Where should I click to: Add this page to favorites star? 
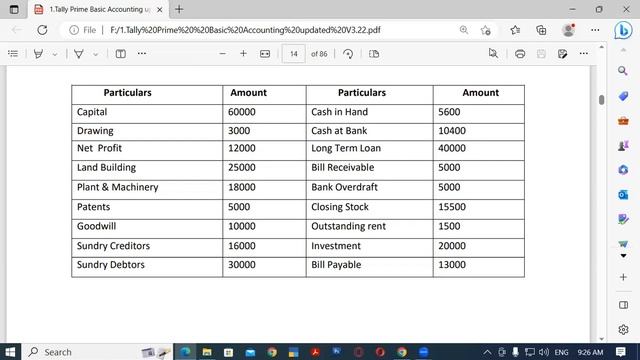485,30
